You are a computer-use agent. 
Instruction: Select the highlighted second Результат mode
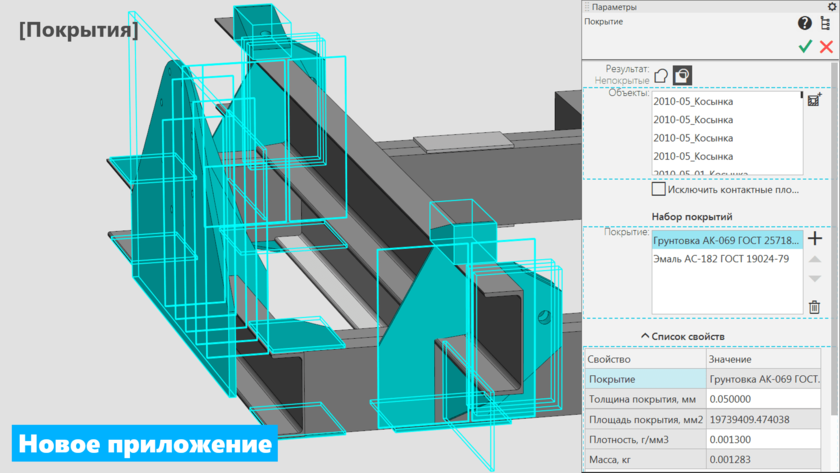click(682, 76)
